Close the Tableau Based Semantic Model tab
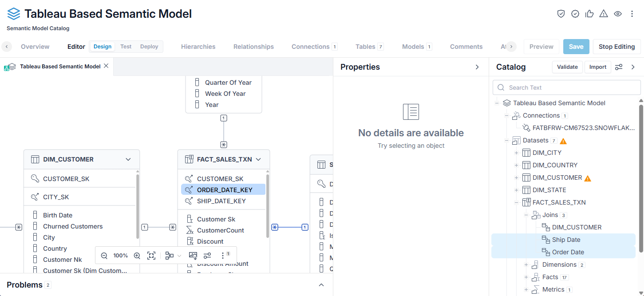Screen dimensions: 644x296 [106, 66]
